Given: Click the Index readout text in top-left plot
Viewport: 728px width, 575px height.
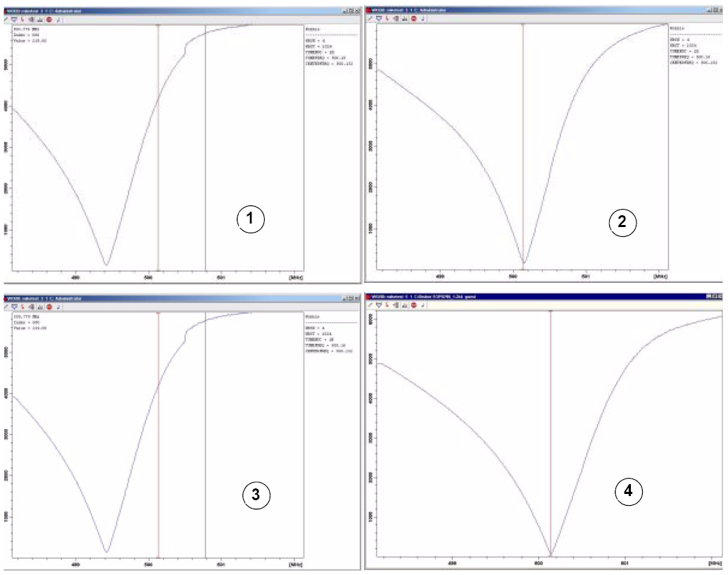Looking at the screenshot, I should 27,35.
